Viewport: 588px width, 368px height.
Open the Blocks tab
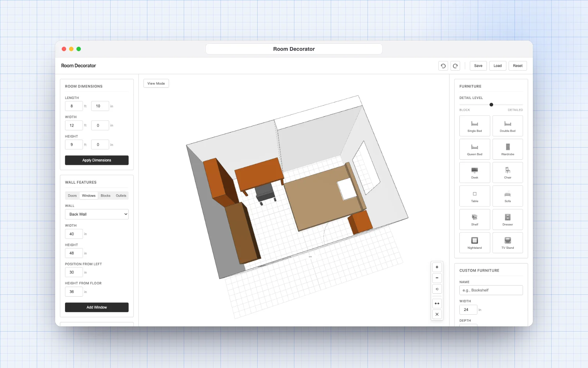pyautogui.click(x=105, y=196)
